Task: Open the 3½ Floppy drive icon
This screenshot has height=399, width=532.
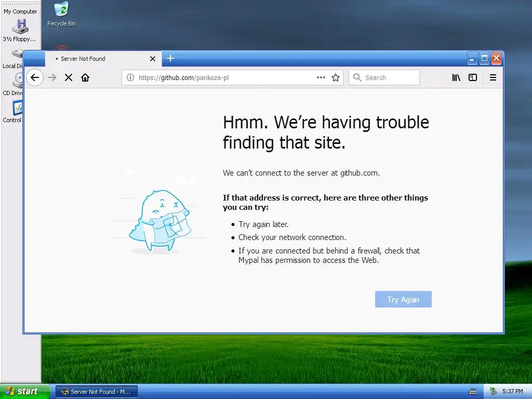Action: point(20,31)
